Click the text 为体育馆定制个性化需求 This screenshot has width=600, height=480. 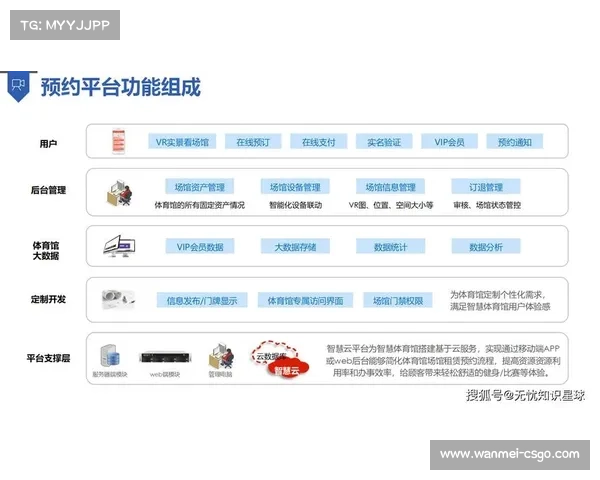tap(497, 295)
